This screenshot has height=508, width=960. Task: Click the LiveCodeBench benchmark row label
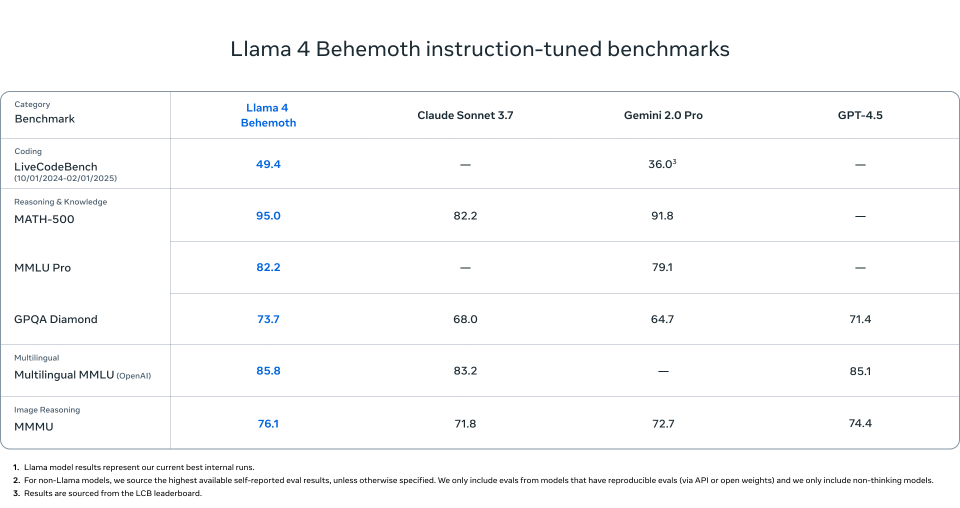56,166
